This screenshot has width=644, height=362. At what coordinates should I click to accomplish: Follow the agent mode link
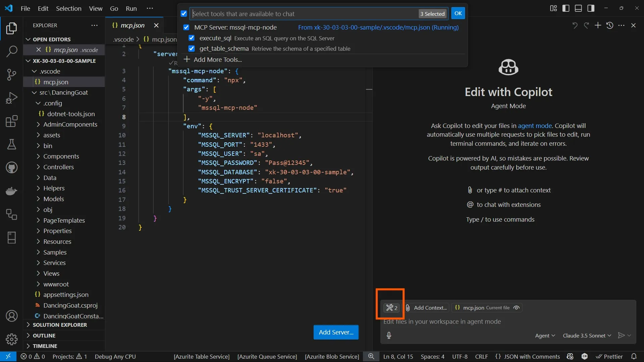[535, 126]
